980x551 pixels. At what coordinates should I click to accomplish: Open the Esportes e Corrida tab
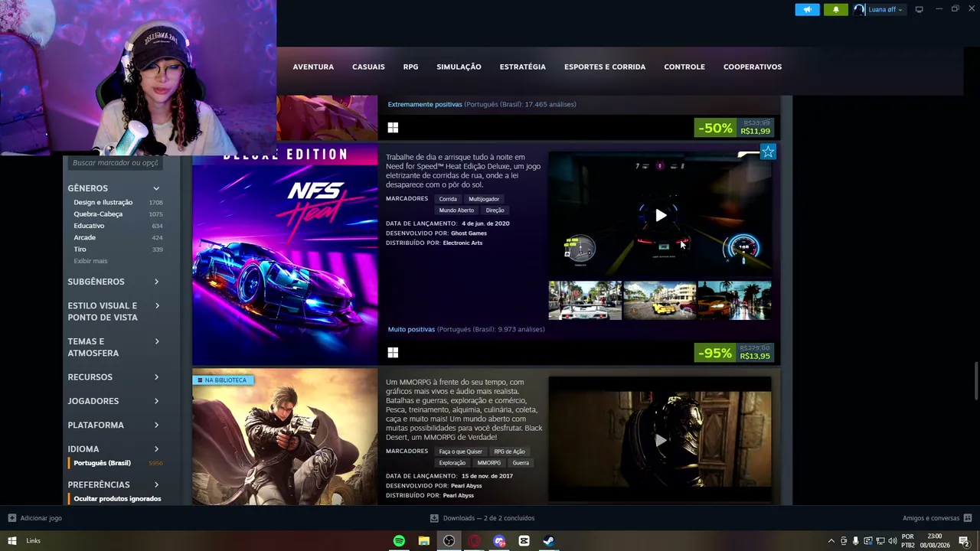click(605, 67)
